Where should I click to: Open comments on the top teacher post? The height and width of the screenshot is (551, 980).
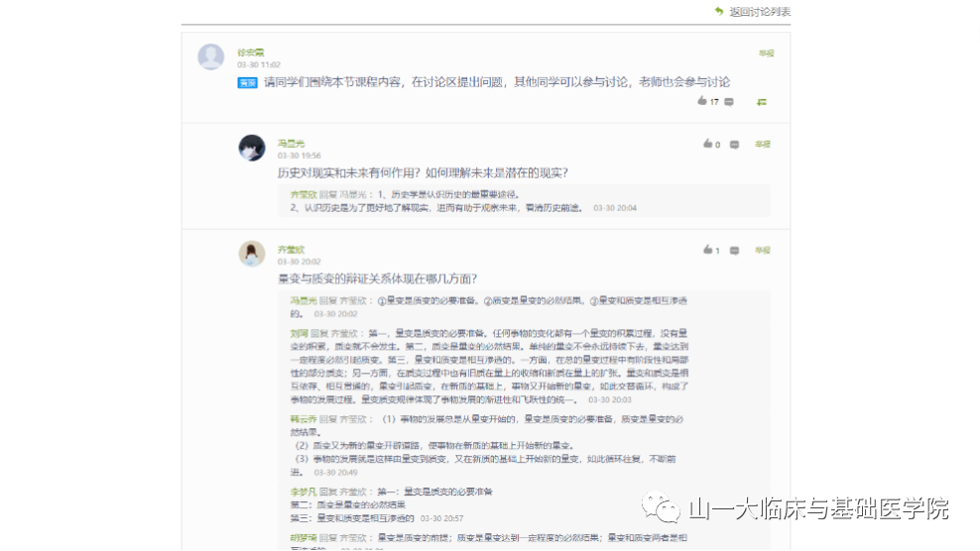click(729, 101)
